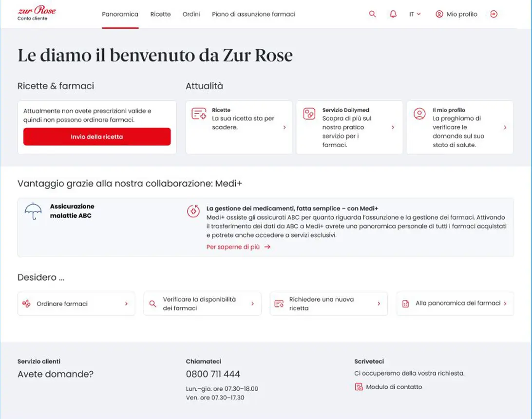Click pills icon on Ordinare farmaci
This screenshot has width=532, height=419.
click(x=26, y=304)
